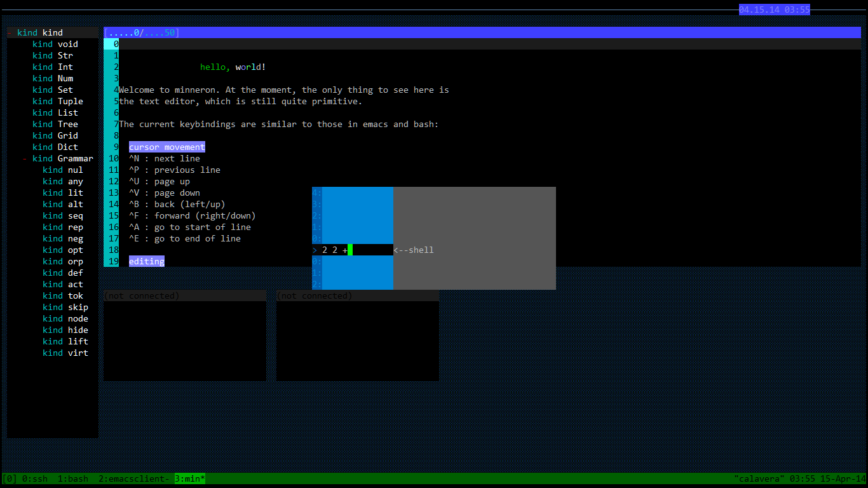Viewport: 868px width, 488px height.
Task: Click the 'hello, world!' heading text
Action: tap(233, 67)
